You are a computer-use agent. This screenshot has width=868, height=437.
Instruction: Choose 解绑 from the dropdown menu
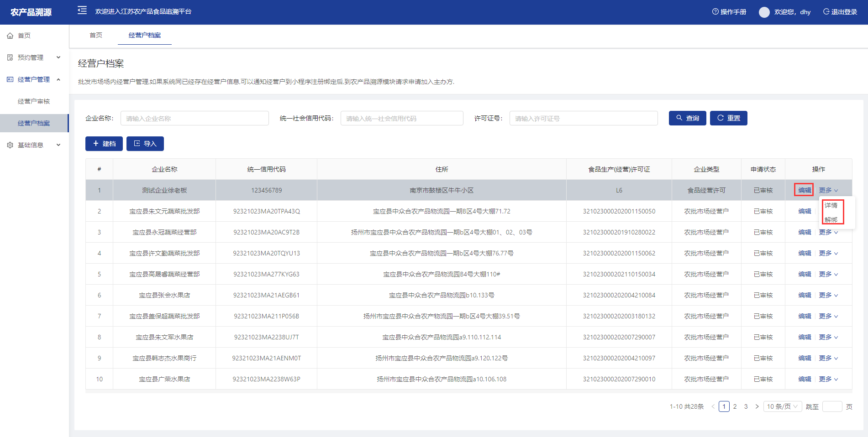coord(831,219)
